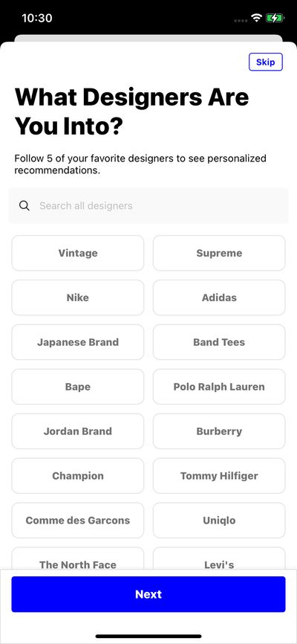Add Tommy Hilfiger to followed designers
297x644 pixels.
219,476
